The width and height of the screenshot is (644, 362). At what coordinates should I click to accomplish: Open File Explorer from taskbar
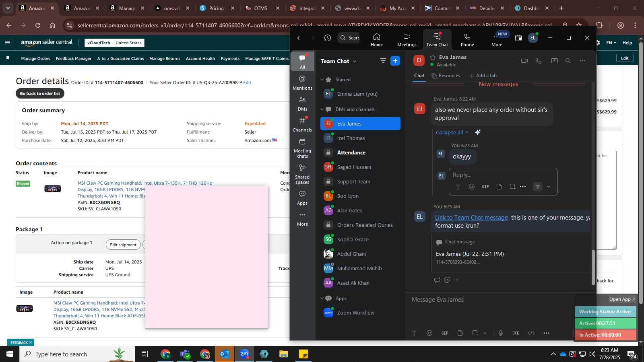tap(284, 354)
